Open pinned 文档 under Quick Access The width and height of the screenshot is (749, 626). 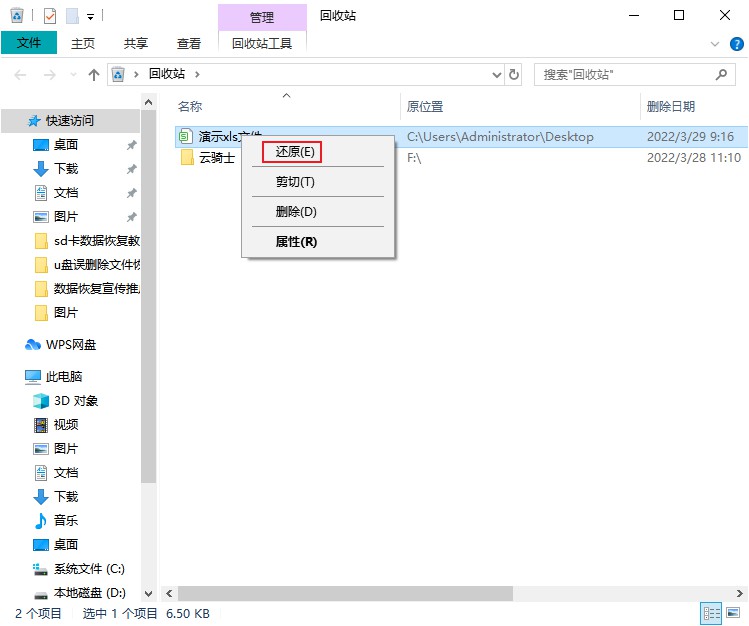[65, 192]
